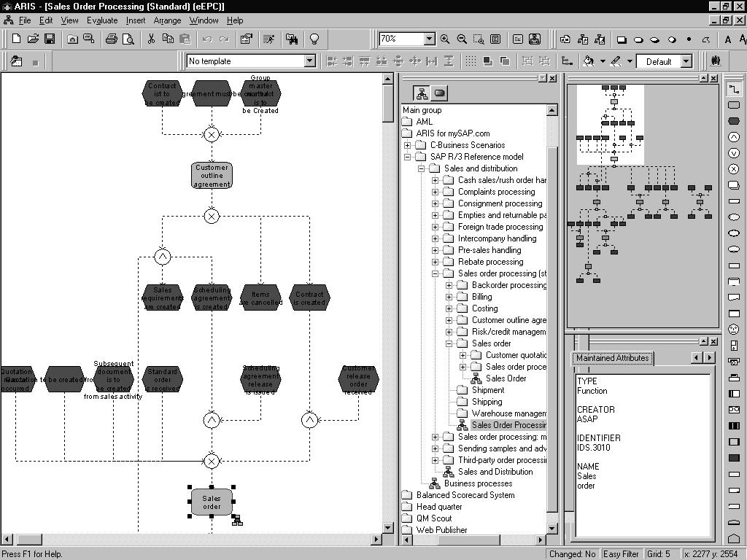Open print preview icon

tap(128, 39)
